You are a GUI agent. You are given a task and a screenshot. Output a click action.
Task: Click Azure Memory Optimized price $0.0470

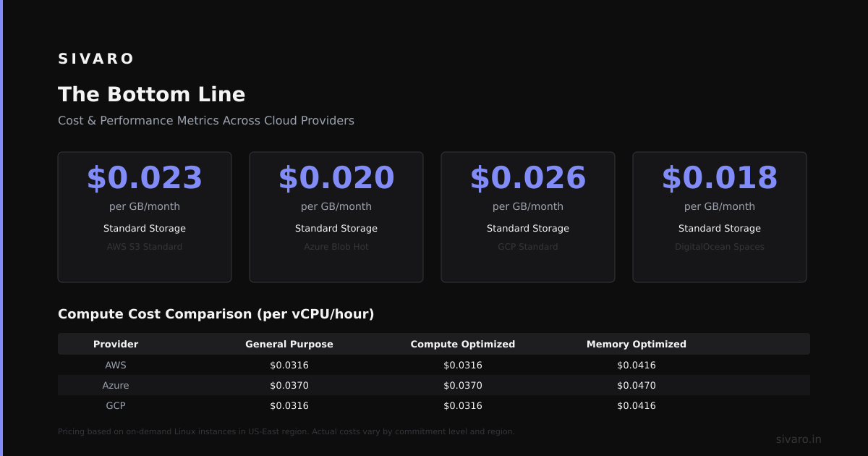[637, 385]
